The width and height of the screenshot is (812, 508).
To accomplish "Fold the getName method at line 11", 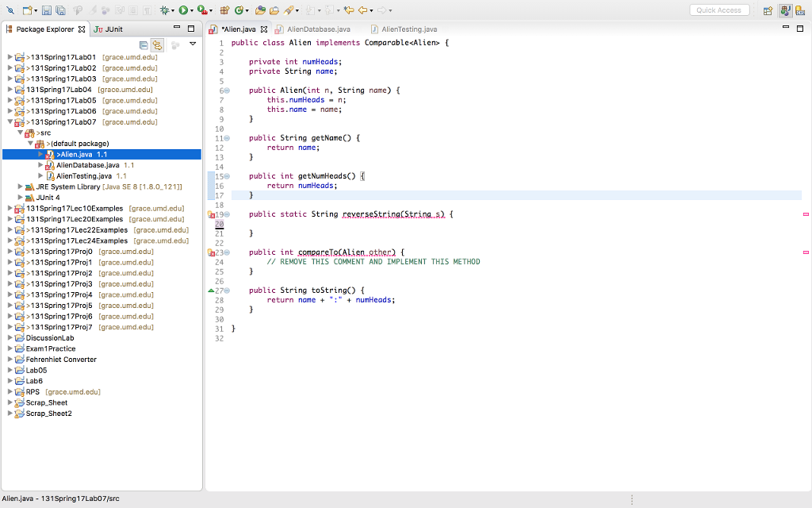I will 226,138.
